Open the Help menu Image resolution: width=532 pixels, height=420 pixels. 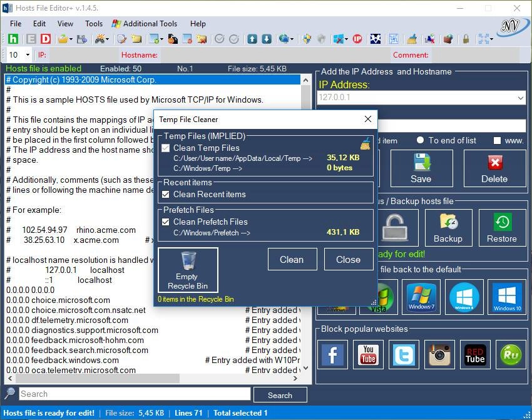198,24
